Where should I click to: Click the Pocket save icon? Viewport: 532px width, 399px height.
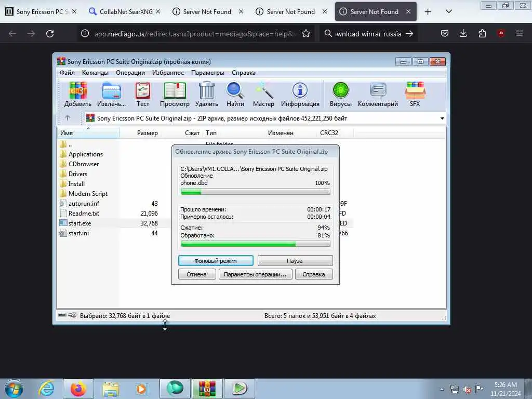coord(445,34)
